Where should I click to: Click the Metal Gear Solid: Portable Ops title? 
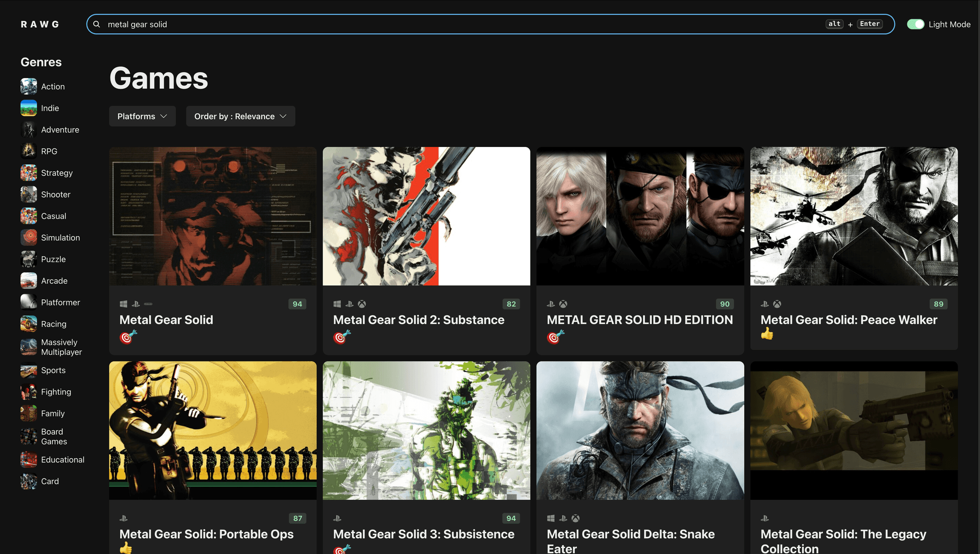tap(206, 534)
